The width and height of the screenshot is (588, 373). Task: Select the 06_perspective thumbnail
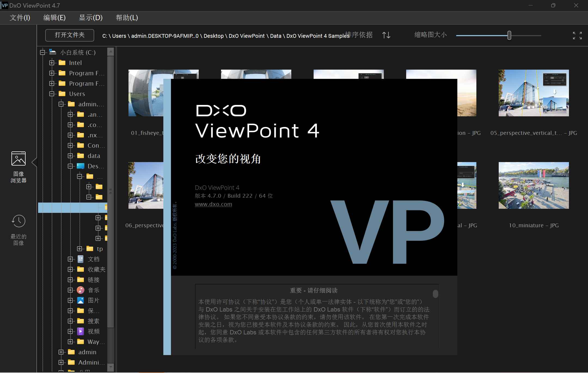pyautogui.click(x=146, y=185)
